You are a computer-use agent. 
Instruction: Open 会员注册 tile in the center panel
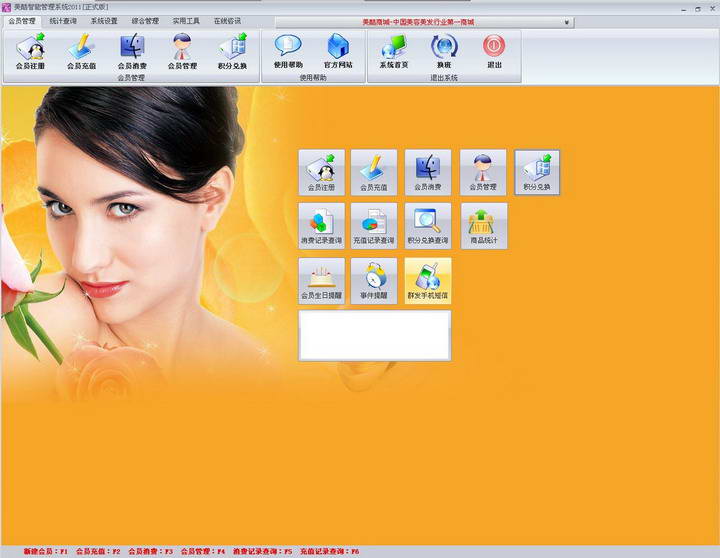click(x=321, y=173)
